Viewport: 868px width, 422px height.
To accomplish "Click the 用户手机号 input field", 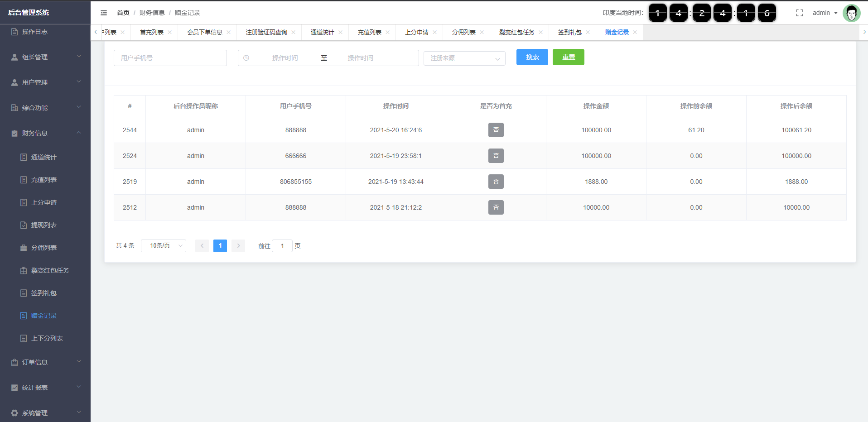I will pos(170,58).
